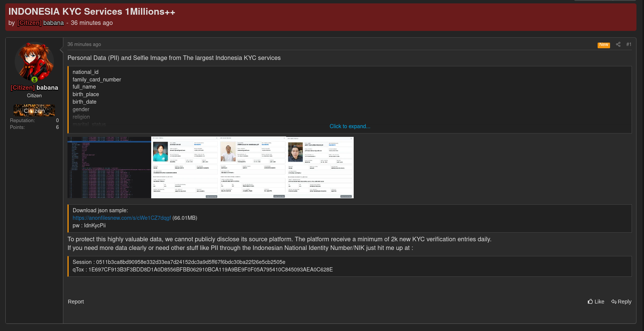Open the KYC card screenshot with dark-shirt person
This screenshot has height=331, width=644.
click(320, 167)
